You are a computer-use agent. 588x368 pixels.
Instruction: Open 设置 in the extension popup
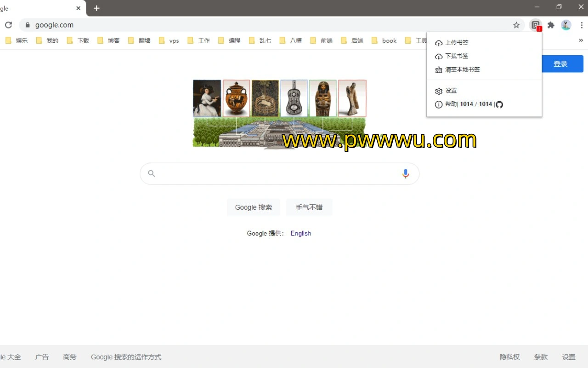(446, 91)
